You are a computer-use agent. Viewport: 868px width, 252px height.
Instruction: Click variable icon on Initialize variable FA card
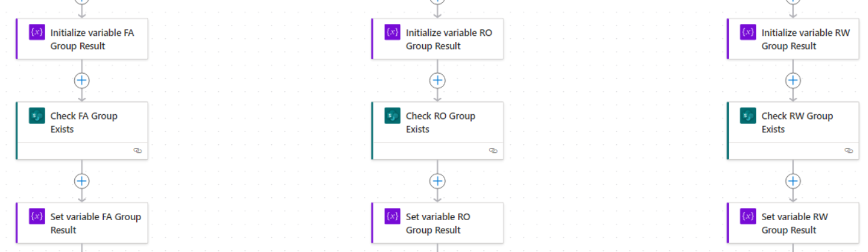click(37, 32)
